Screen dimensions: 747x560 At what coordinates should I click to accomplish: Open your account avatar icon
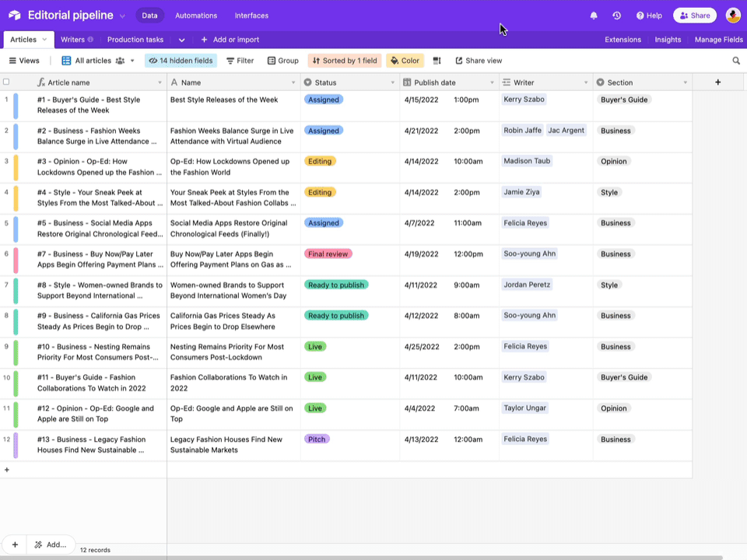(x=732, y=15)
